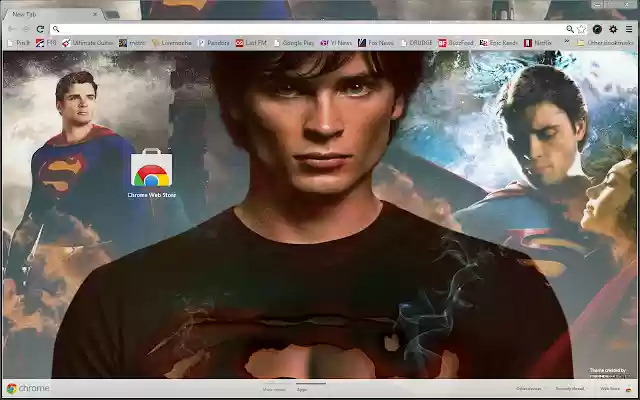This screenshot has width=640, height=400.
Task: Open the Last FM bookmark
Action: [251, 43]
